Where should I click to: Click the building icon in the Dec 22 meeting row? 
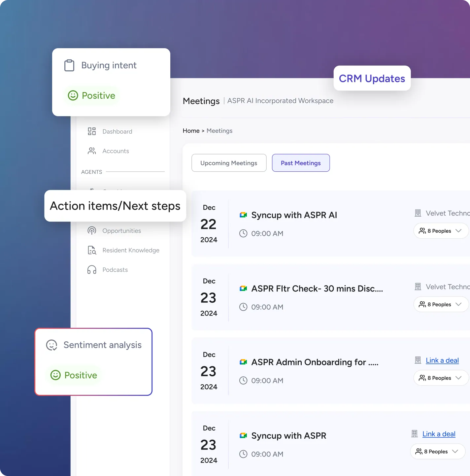[418, 213]
